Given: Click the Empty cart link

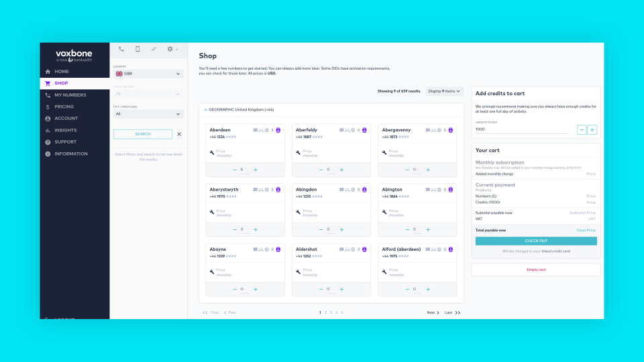Looking at the screenshot, I should (536, 270).
